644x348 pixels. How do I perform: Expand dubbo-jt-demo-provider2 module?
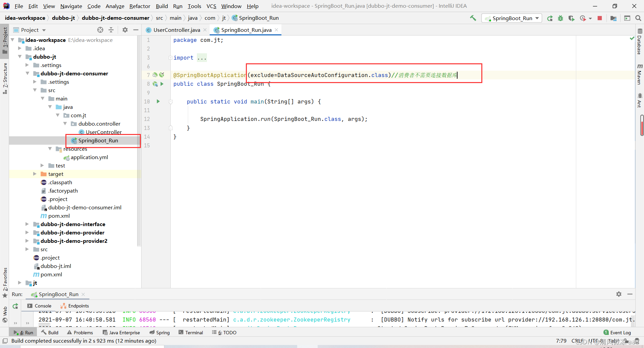pyautogui.click(x=27, y=241)
